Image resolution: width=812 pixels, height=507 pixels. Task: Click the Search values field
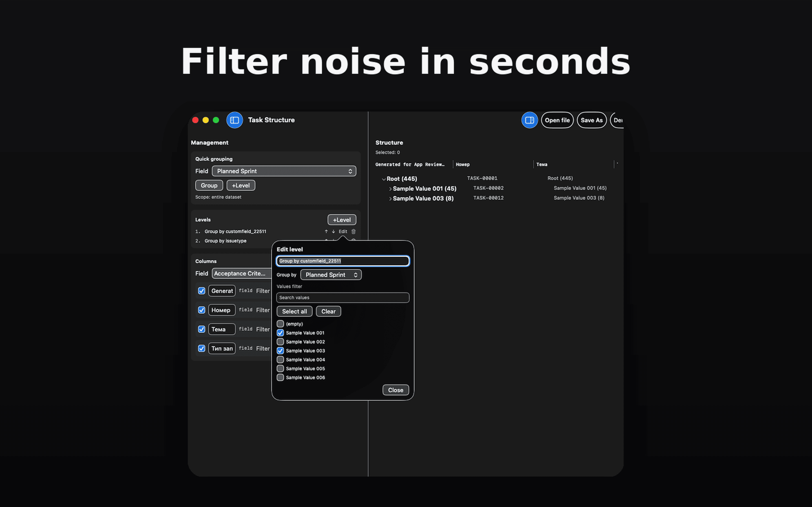[343, 297]
